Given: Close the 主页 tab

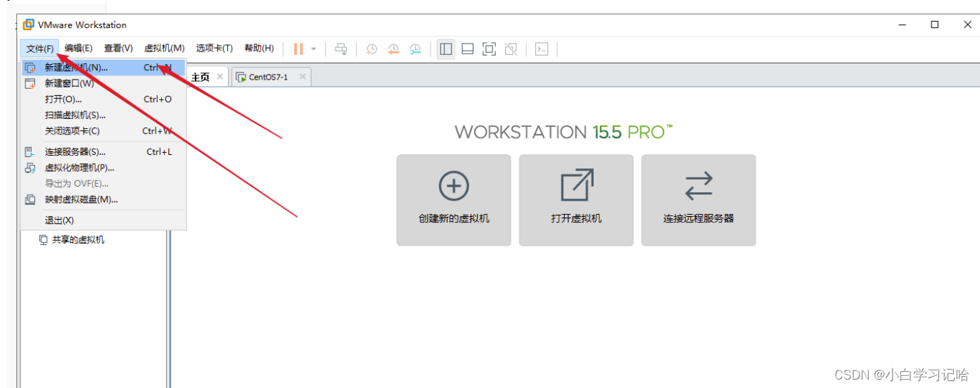Looking at the screenshot, I should [x=220, y=76].
